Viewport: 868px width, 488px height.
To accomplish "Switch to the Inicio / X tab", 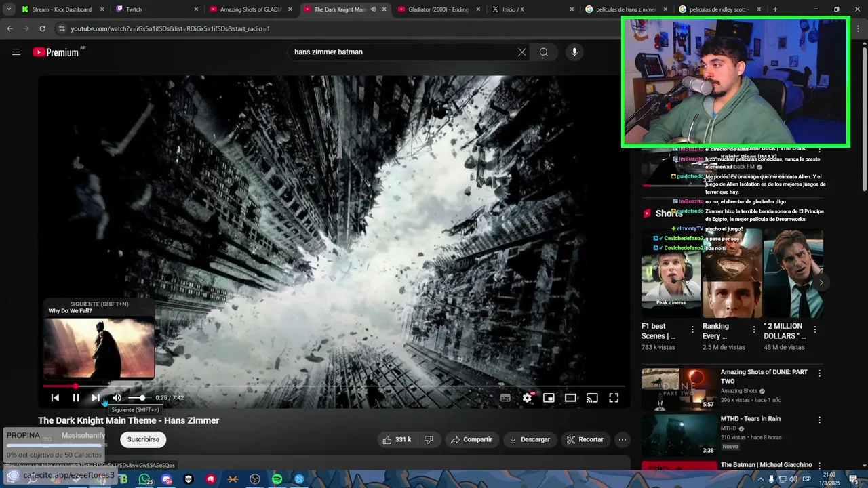I will 532,9.
